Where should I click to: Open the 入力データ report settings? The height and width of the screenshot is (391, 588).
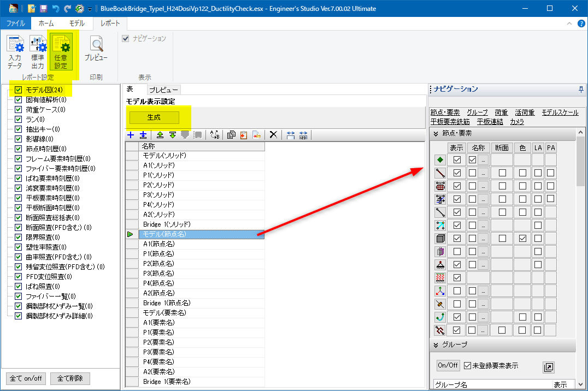click(x=15, y=52)
